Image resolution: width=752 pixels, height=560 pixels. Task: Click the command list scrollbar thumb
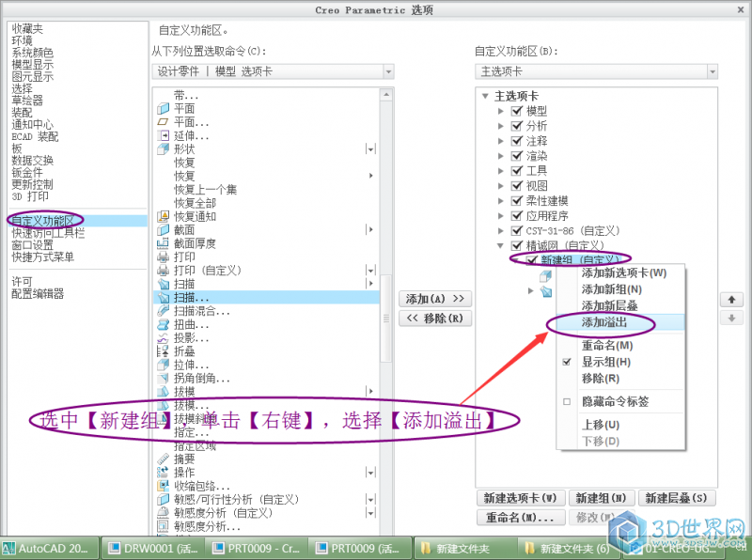(386, 319)
